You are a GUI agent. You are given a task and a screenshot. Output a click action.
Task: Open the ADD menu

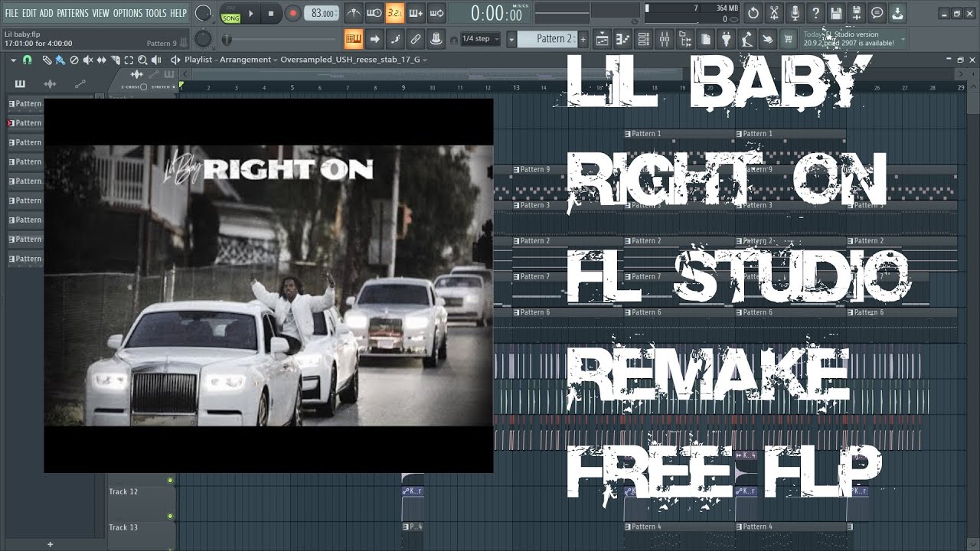click(x=47, y=13)
